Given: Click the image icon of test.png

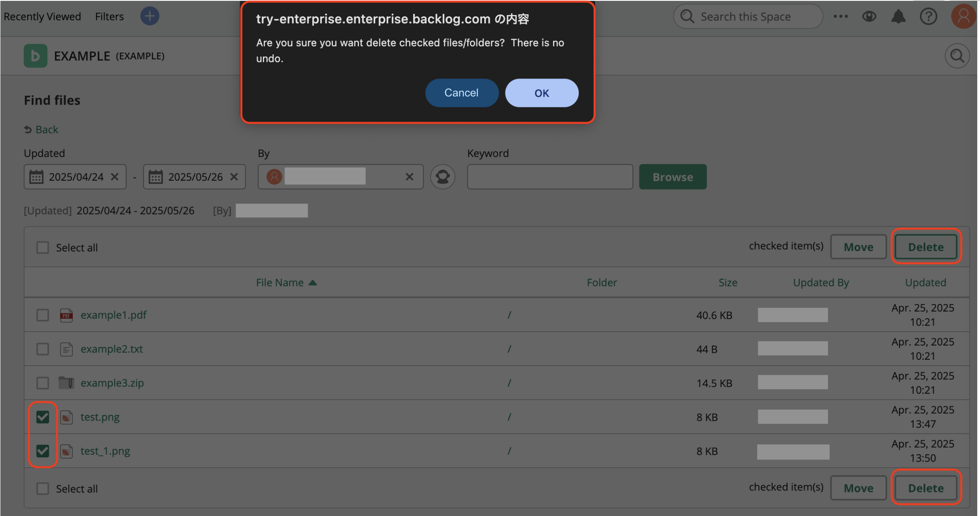Looking at the screenshot, I should (x=66, y=417).
